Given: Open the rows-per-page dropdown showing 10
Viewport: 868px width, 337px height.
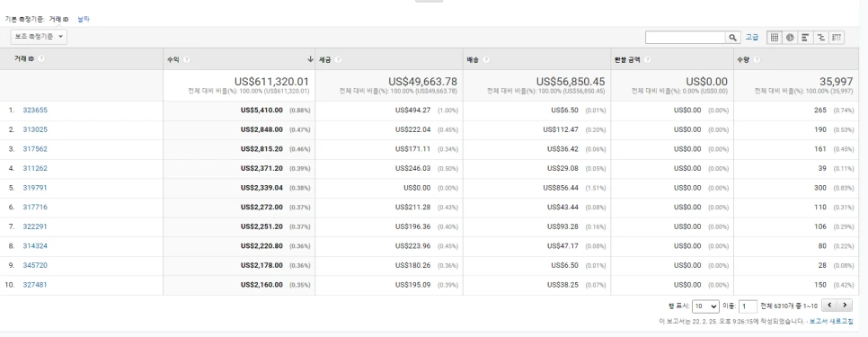Looking at the screenshot, I should [x=705, y=306].
